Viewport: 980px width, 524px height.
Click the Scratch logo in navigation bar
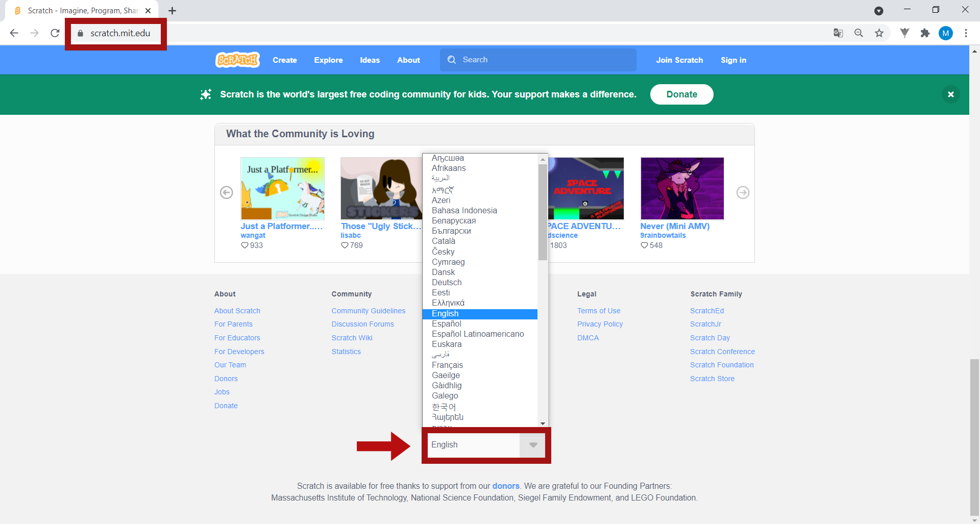pos(238,60)
